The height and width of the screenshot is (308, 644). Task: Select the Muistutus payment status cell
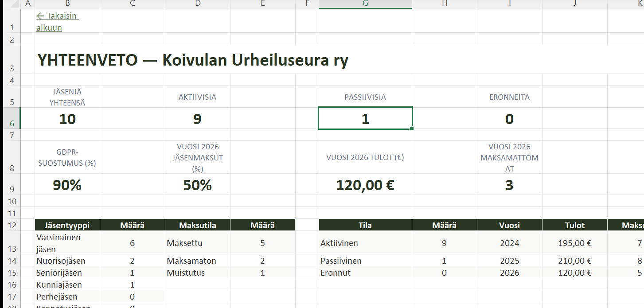point(186,273)
